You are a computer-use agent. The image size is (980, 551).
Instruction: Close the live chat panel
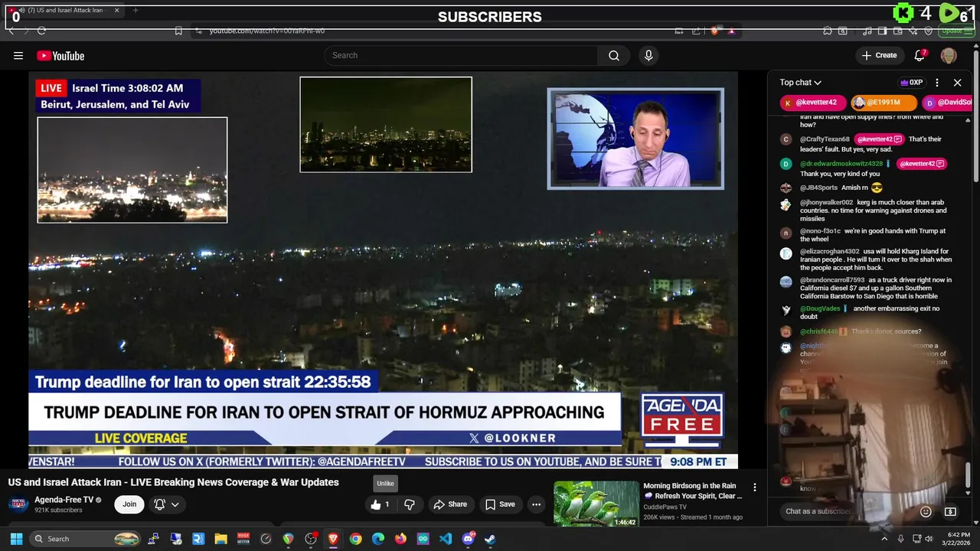[x=957, y=83]
